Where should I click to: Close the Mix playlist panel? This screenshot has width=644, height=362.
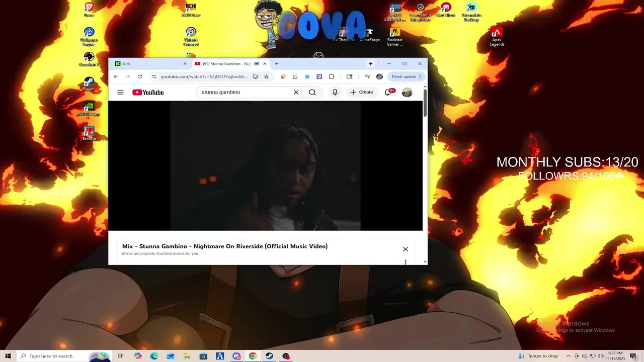(x=406, y=249)
